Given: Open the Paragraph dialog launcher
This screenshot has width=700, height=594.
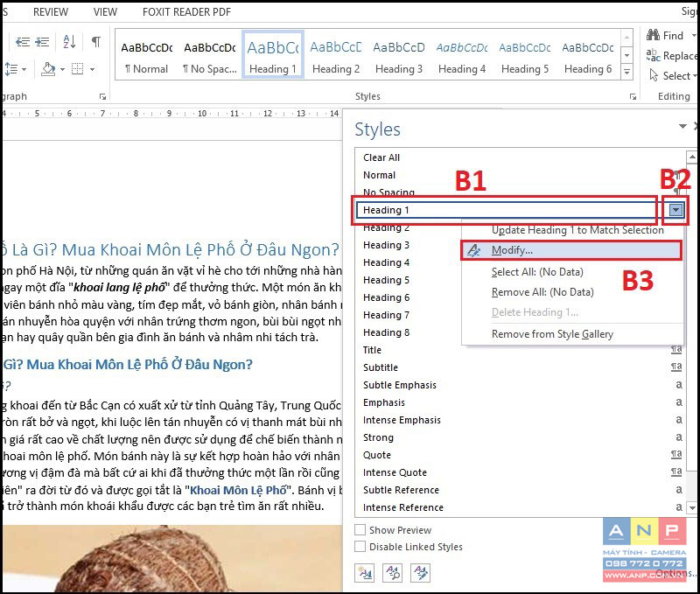Looking at the screenshot, I should (x=103, y=96).
